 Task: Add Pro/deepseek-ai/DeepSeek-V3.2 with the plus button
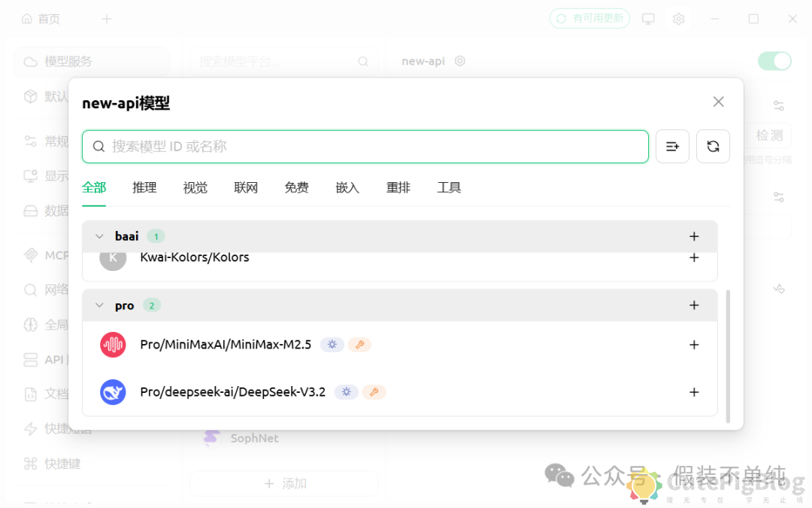[x=694, y=392]
